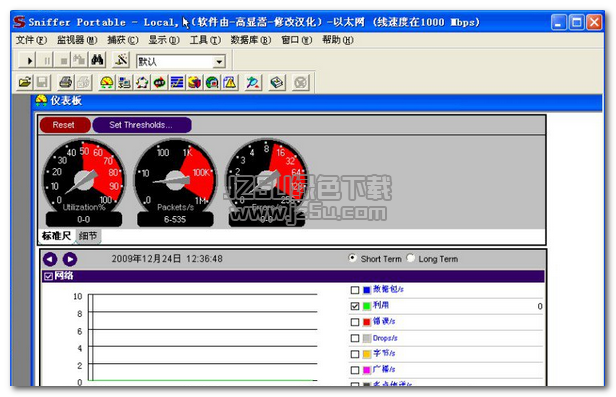
Task: Open the Alarm Log warning icon
Action: click(x=230, y=82)
